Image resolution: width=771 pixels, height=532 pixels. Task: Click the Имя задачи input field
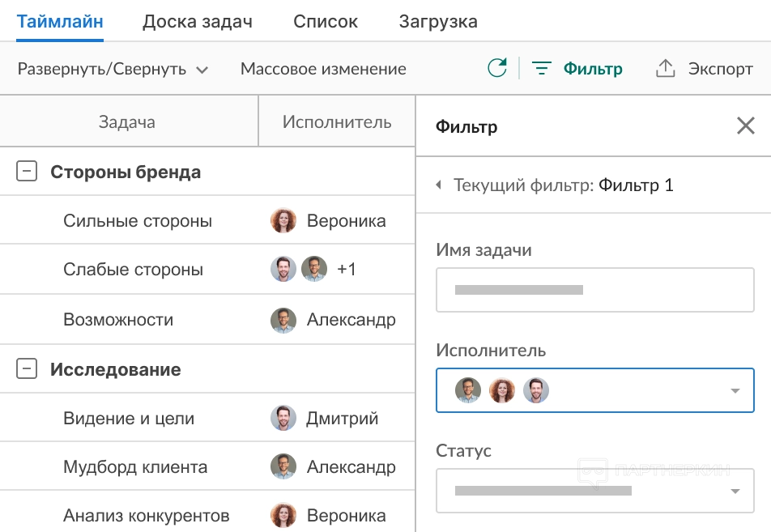[x=594, y=289]
